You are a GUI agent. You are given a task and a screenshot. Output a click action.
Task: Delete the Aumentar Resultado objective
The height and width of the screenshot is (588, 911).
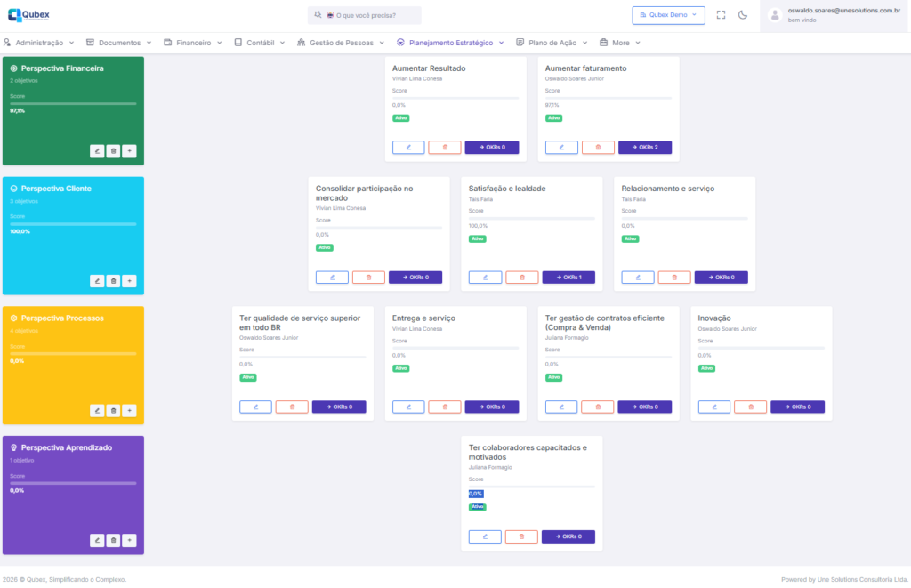tap(445, 148)
